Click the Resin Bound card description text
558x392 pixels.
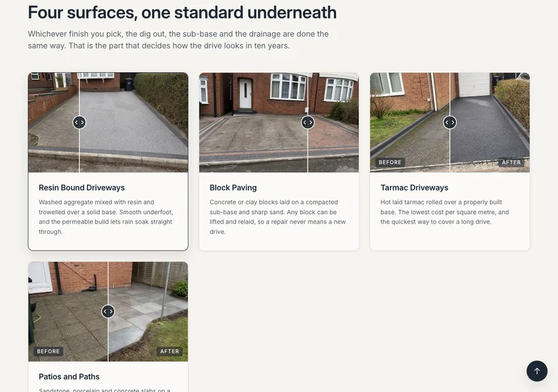106,217
